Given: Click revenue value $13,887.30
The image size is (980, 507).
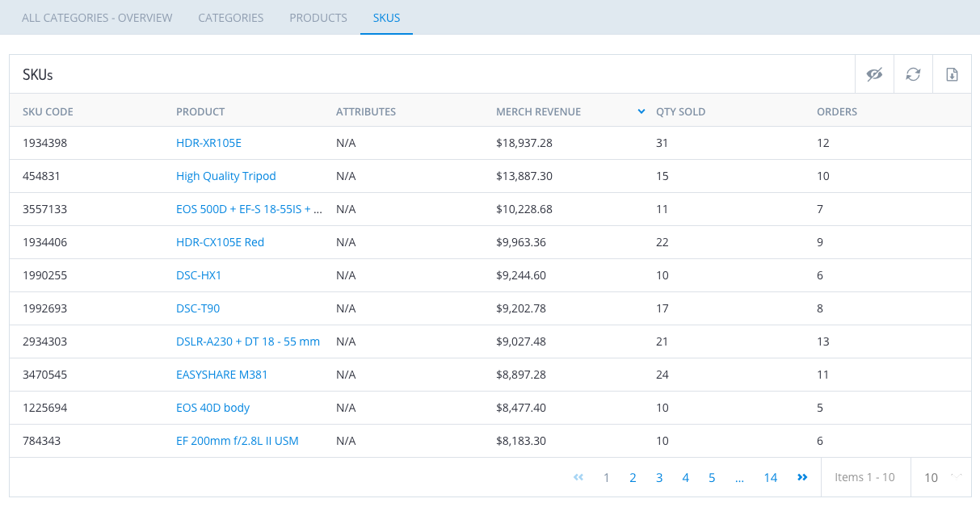Looking at the screenshot, I should (524, 176).
